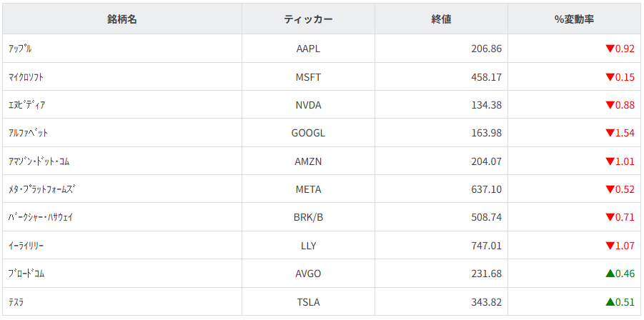Select the AMZN closing price 204.07
The width and height of the screenshot is (644, 320).
tap(487, 161)
